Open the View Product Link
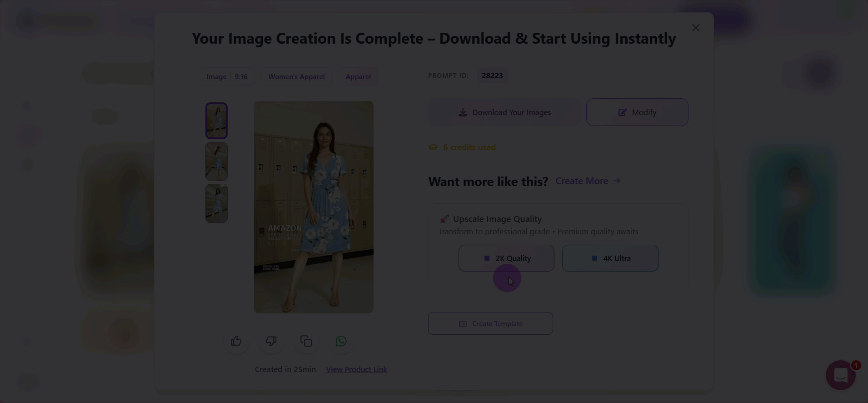868x403 pixels. click(x=356, y=369)
